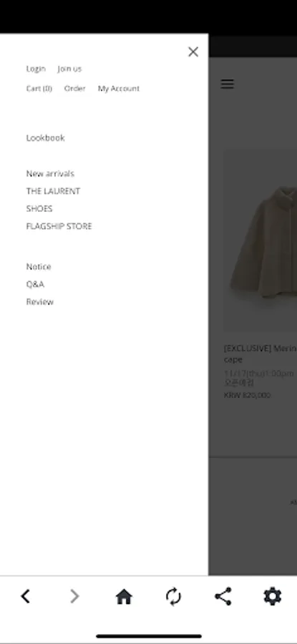Select New arrivals category
This screenshot has height=644, width=297.
(x=50, y=174)
